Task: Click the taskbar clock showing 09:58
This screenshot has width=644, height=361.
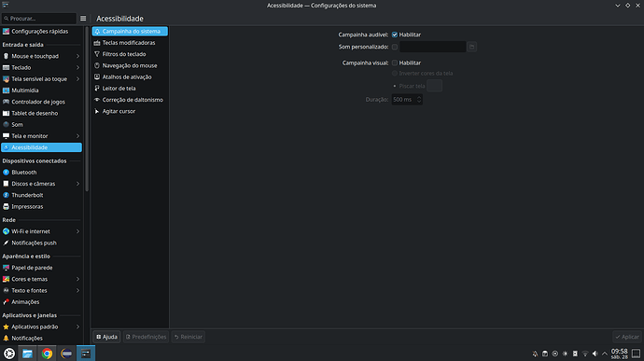Action: point(620,354)
